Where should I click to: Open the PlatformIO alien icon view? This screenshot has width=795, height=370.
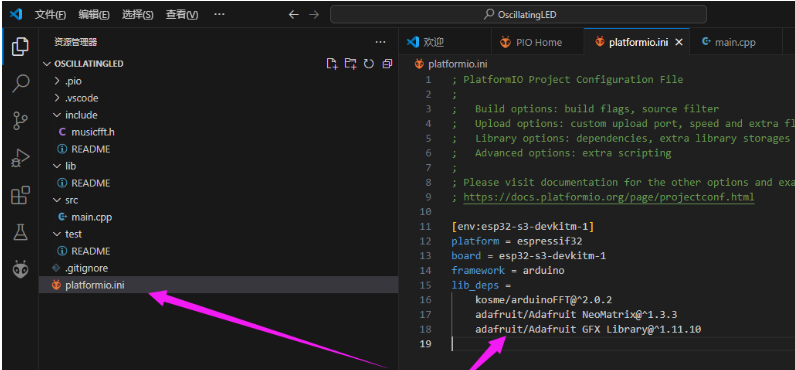(x=20, y=269)
